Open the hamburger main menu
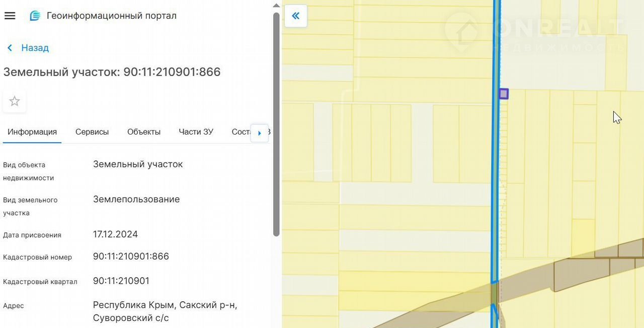The image size is (644, 328). coord(10,16)
